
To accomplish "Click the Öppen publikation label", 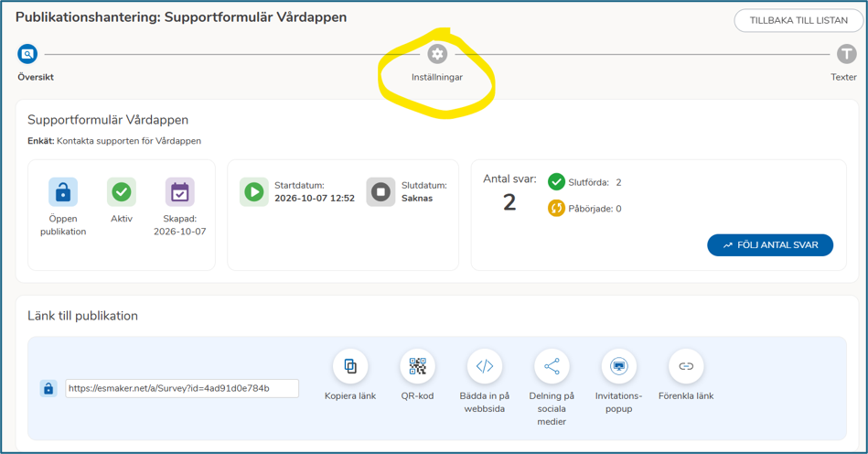I will (x=63, y=225).
